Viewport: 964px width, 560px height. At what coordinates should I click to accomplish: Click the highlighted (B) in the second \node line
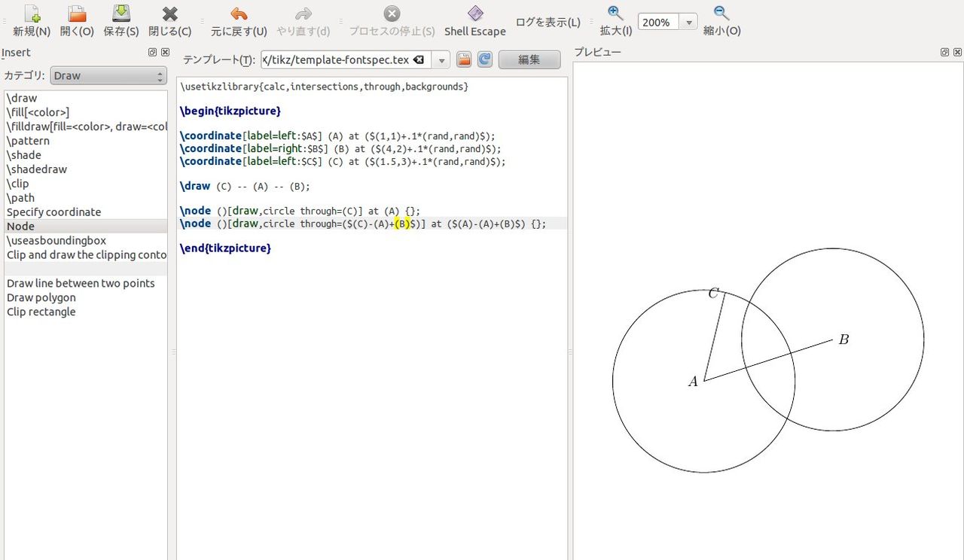coord(402,224)
